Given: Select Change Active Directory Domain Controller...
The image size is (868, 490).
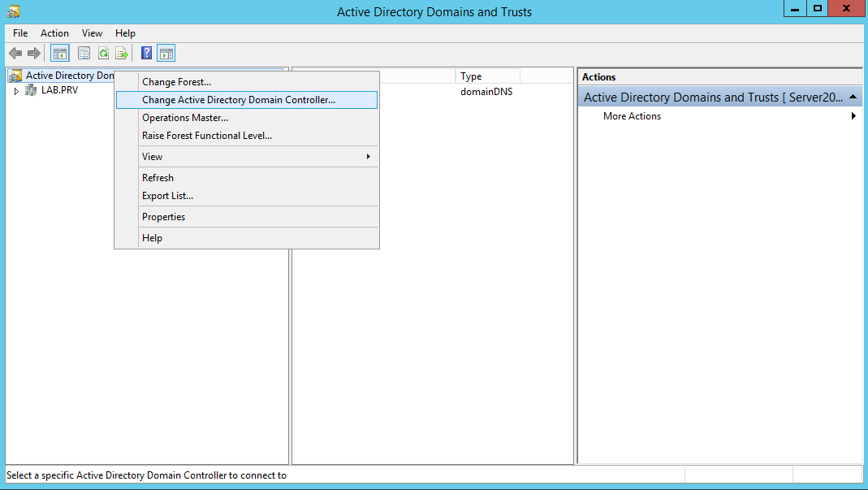Looking at the screenshot, I should [x=247, y=100].
